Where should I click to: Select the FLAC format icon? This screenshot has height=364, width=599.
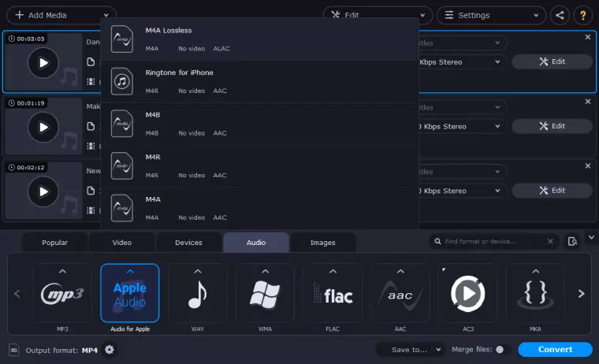pyautogui.click(x=333, y=293)
